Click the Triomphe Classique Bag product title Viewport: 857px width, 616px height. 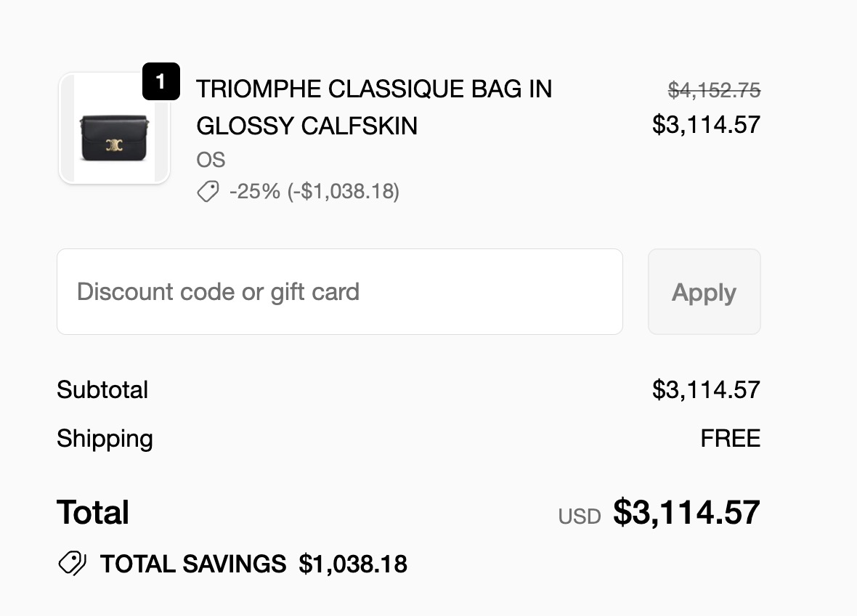[x=373, y=108]
